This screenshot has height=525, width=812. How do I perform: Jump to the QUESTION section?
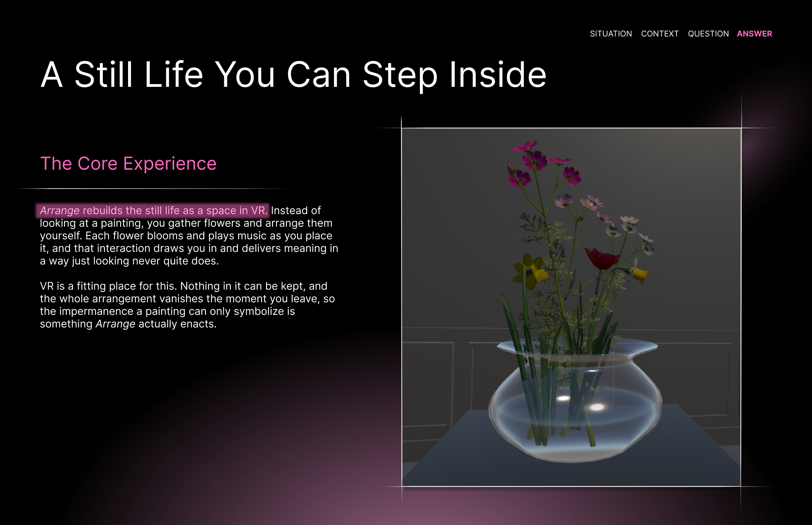[x=708, y=34]
